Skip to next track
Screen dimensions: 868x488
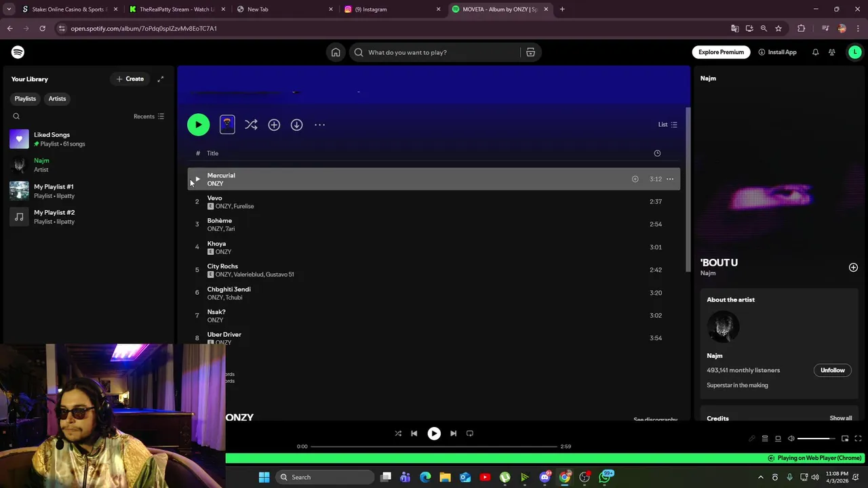tap(453, 433)
